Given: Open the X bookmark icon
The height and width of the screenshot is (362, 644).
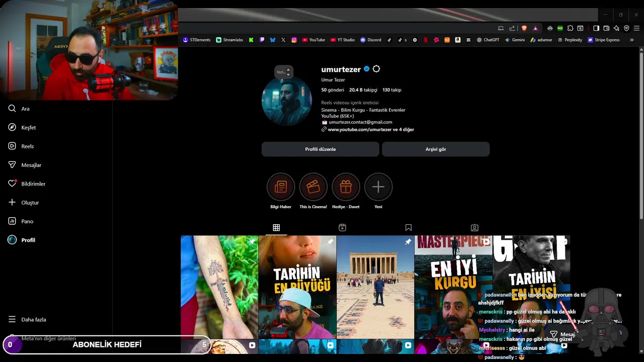Looking at the screenshot, I should (x=283, y=40).
